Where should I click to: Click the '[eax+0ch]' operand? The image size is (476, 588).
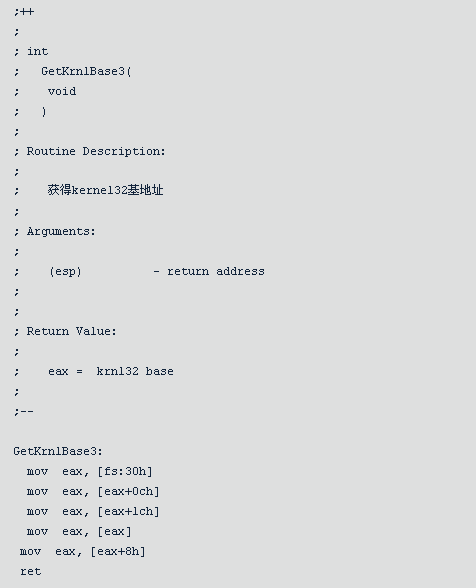[128, 491]
